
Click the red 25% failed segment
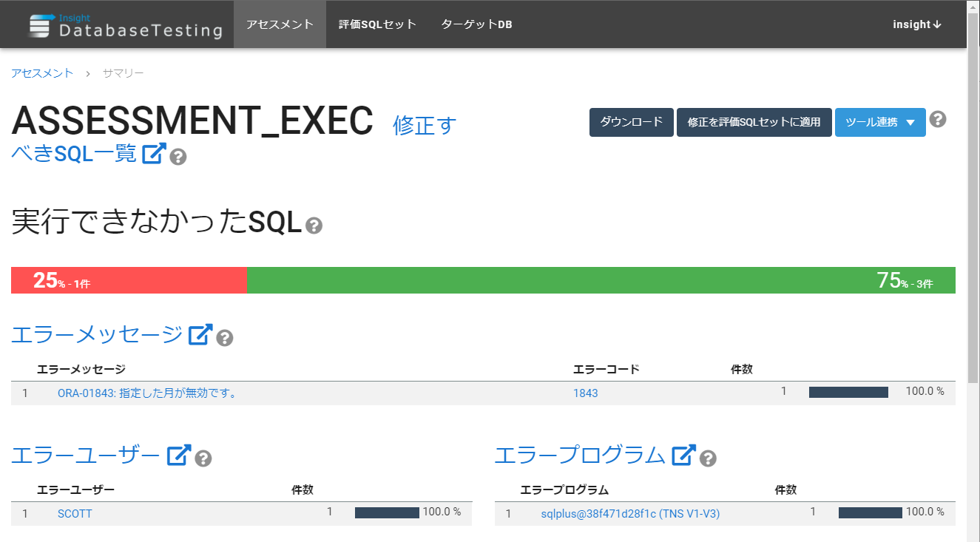[129, 280]
